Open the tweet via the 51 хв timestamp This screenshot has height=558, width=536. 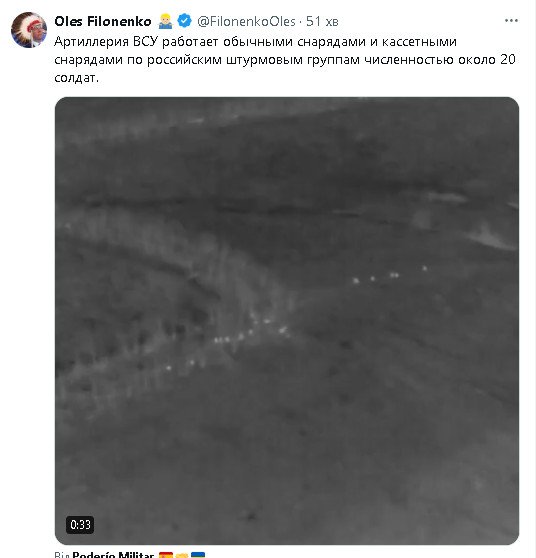click(x=322, y=21)
